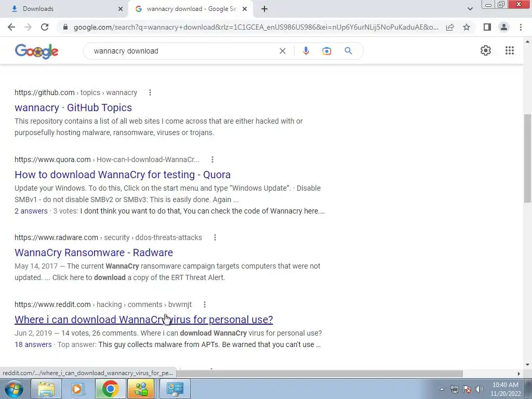Switch to the Downloads tab
Screen dimensions: 532x399
coord(64,9)
